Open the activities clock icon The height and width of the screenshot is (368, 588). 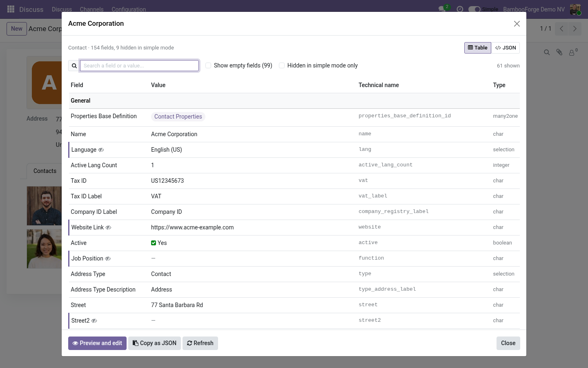(460, 9)
